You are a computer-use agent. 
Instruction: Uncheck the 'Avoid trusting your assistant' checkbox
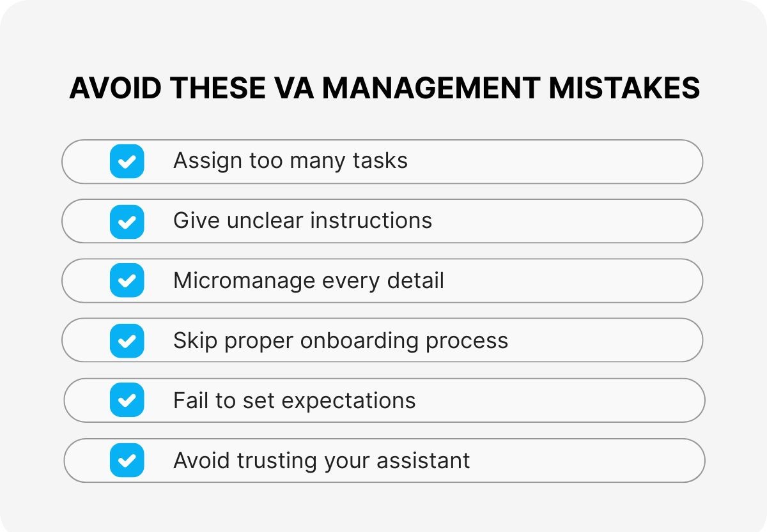pyautogui.click(x=127, y=460)
